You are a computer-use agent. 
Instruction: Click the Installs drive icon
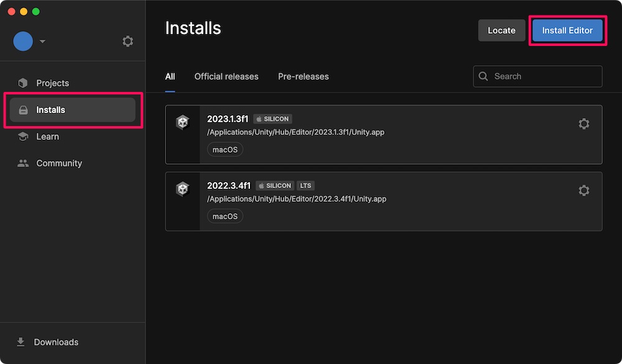pos(23,110)
